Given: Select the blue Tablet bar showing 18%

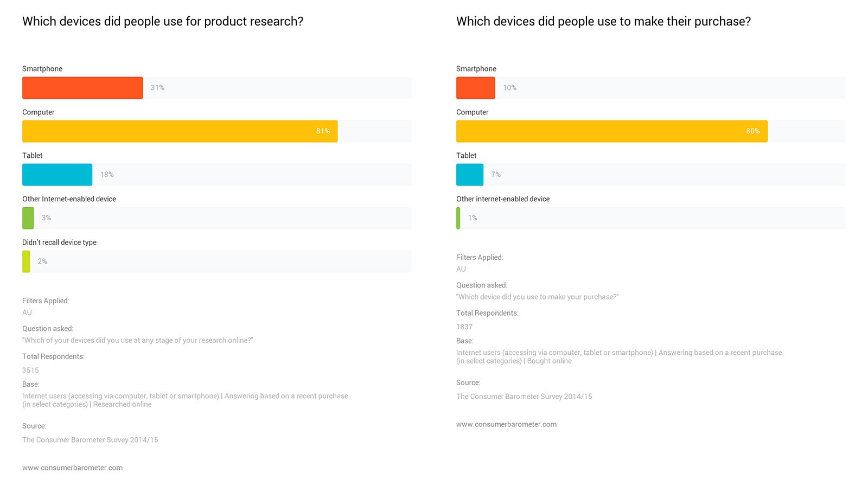Looking at the screenshot, I should [57, 175].
